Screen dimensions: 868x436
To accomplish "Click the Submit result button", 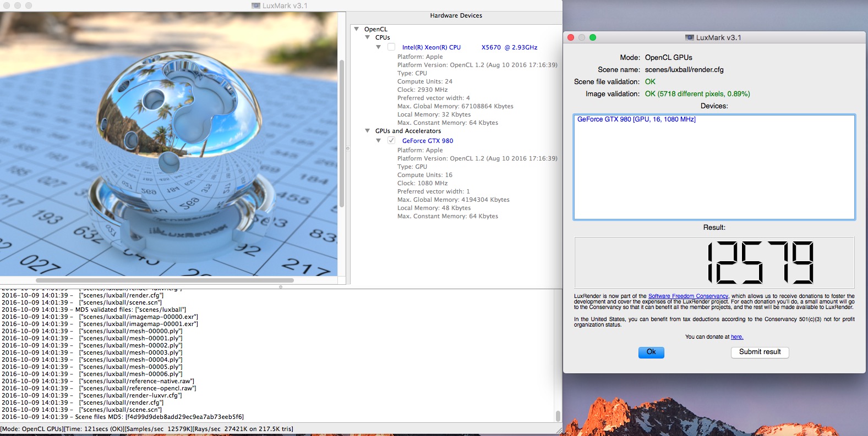I will click(x=760, y=352).
